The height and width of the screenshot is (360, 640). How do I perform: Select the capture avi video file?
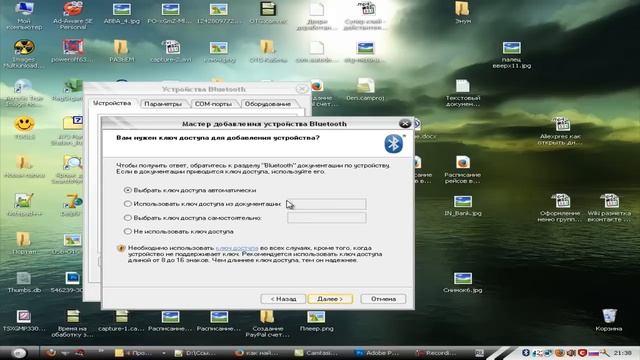point(171,51)
